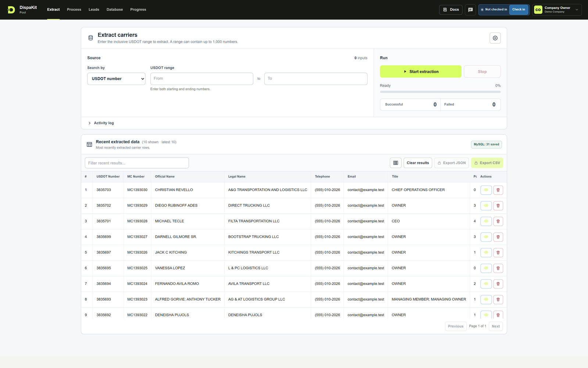View details for CHRISTIAN REVELLO row

486,190
